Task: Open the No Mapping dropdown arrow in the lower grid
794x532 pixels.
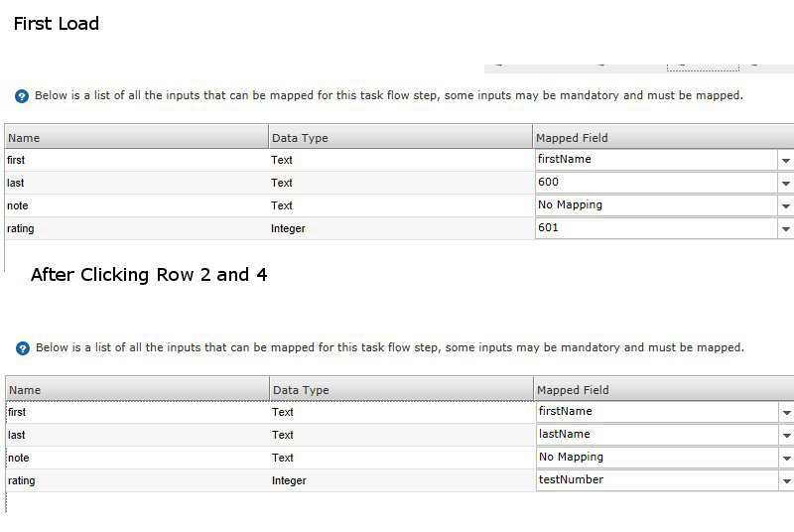Action: point(786,458)
